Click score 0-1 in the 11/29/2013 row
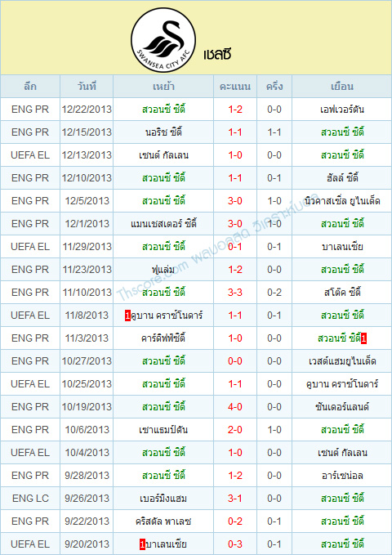This screenshot has width=392, height=555. tap(235, 247)
